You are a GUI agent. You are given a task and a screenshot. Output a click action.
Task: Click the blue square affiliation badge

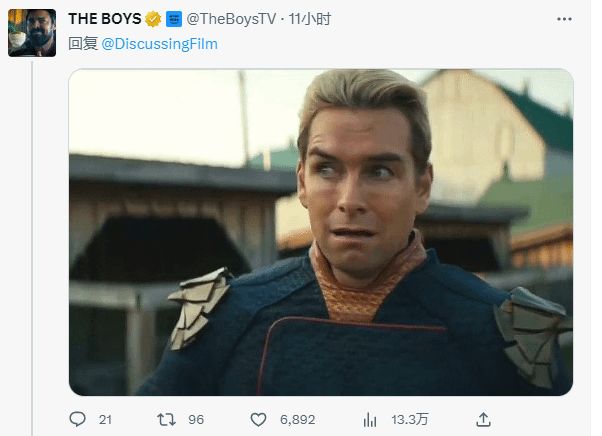pos(173,19)
